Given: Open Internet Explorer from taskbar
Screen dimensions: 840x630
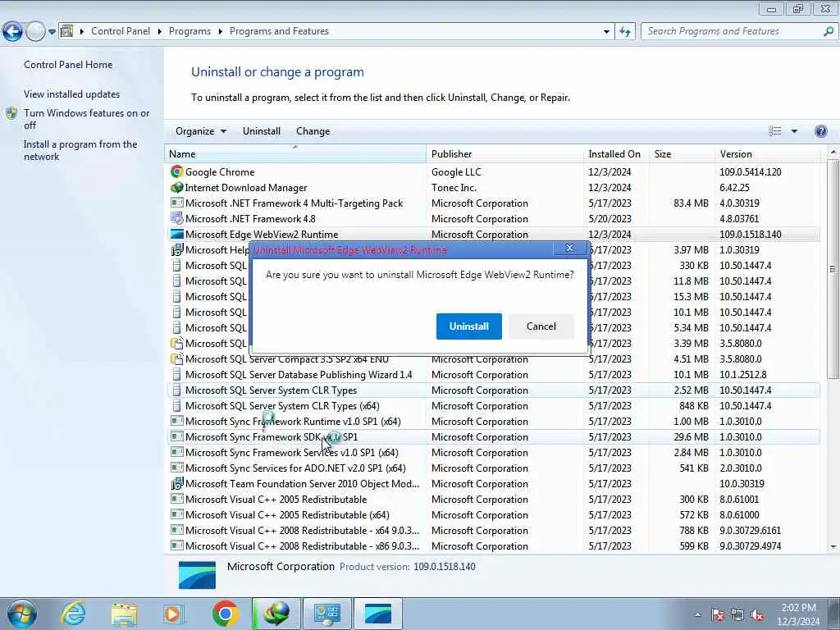Looking at the screenshot, I should pos(72,614).
